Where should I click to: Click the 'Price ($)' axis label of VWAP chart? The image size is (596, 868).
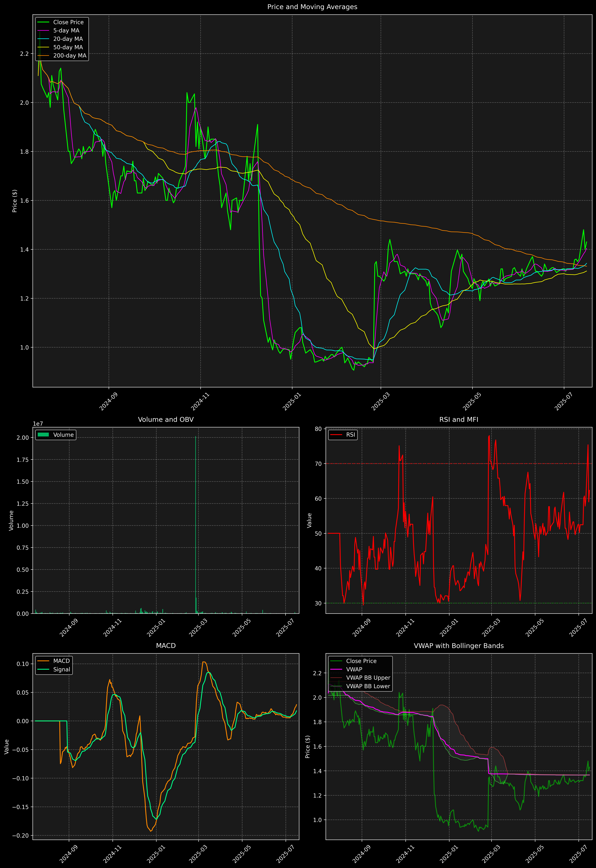[308, 747]
